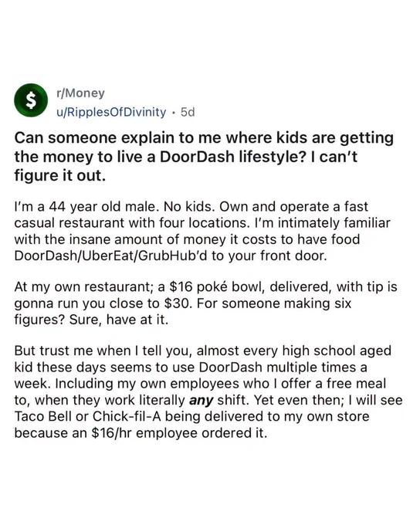Open the r/Money subreddit link

pos(80,93)
